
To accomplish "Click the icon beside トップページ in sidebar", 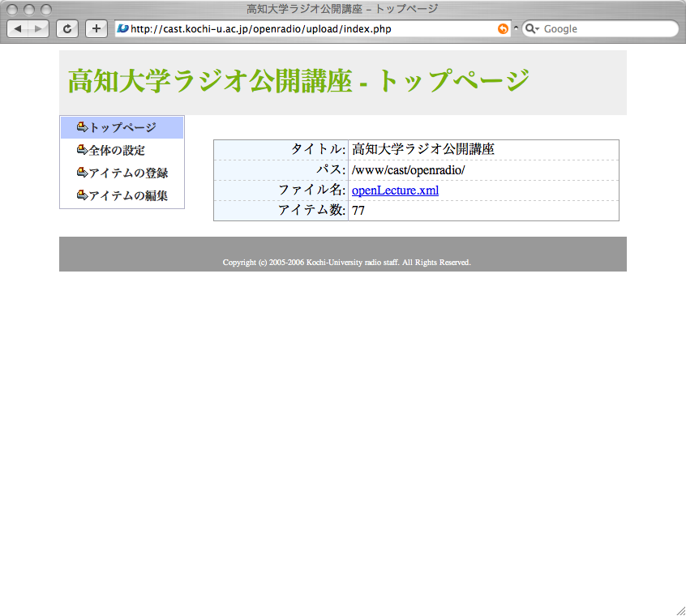I will coord(82,127).
